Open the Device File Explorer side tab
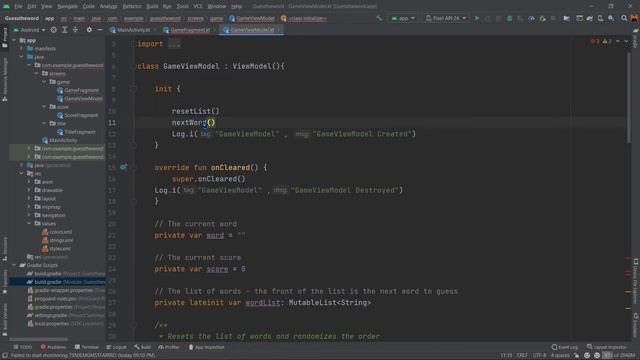 tap(636, 282)
